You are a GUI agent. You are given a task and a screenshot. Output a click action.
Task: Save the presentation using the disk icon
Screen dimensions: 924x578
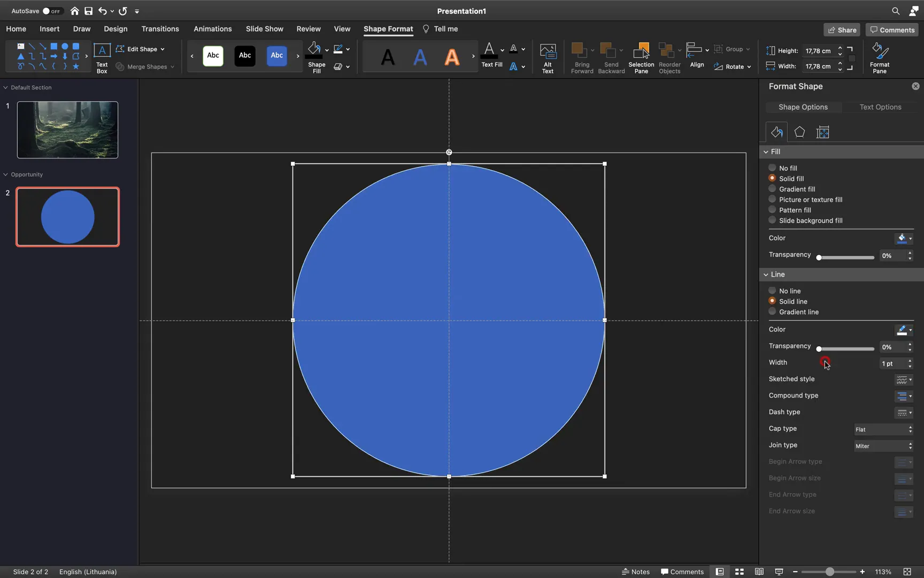[x=88, y=11]
